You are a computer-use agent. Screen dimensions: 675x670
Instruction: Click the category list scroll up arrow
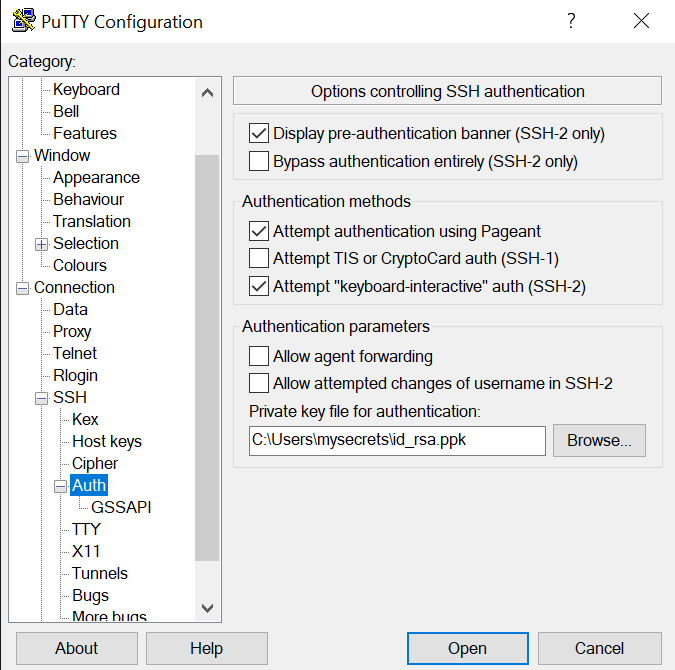(207, 93)
